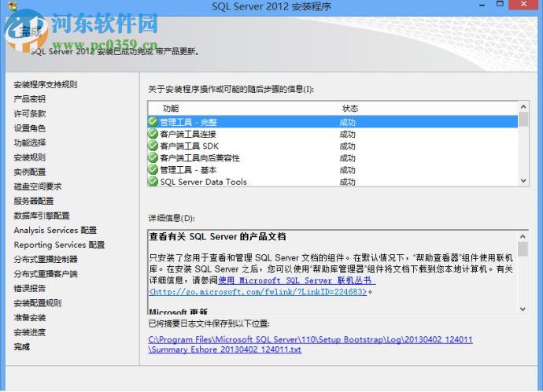Click the green check icon beside 客户端工具向后兼容性

click(x=153, y=158)
